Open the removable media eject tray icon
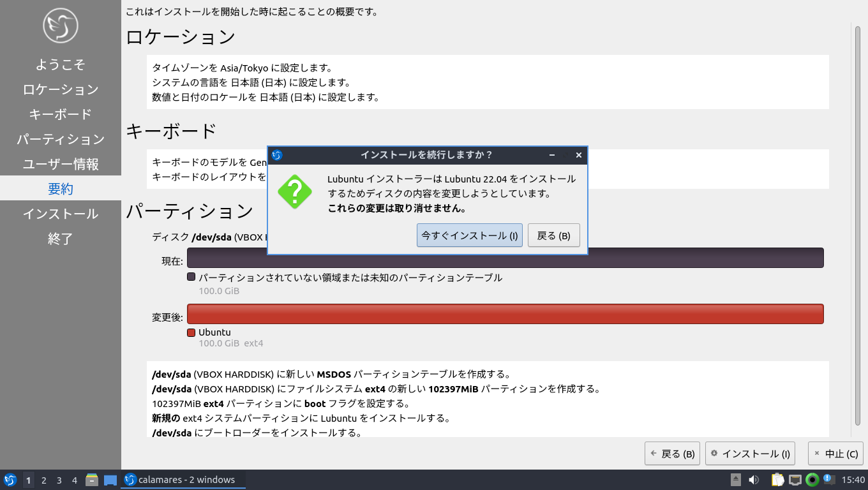 coord(736,480)
